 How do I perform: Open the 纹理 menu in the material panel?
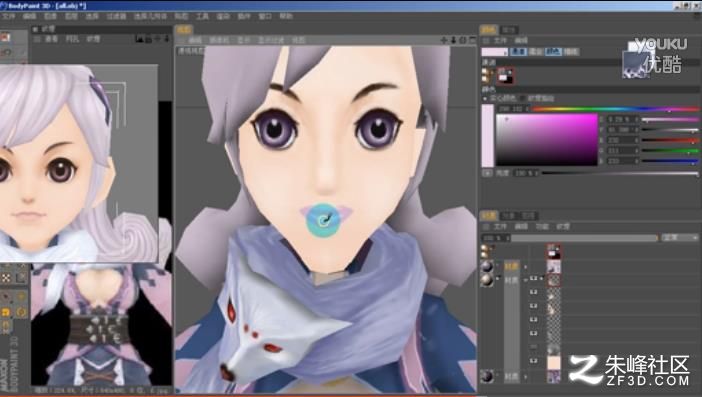pyautogui.click(x=563, y=227)
